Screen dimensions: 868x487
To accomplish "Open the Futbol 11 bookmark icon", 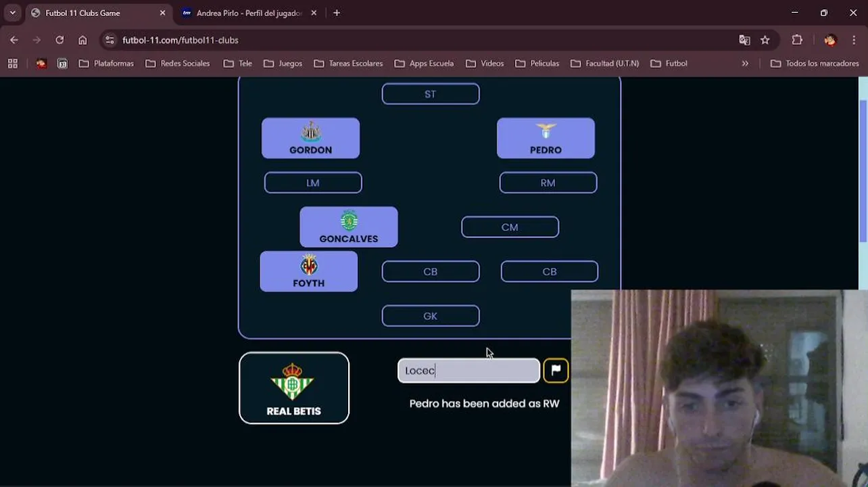I will [x=62, y=64].
